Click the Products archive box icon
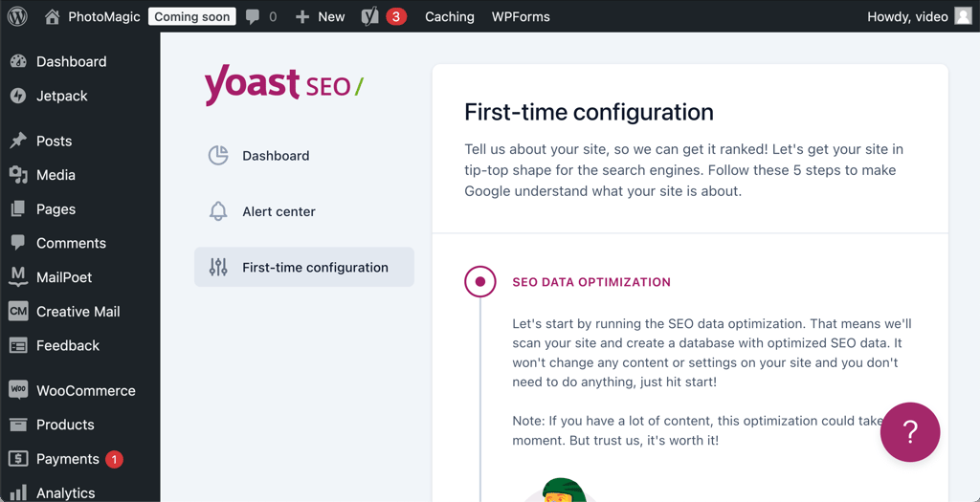980x502 pixels. (x=18, y=425)
